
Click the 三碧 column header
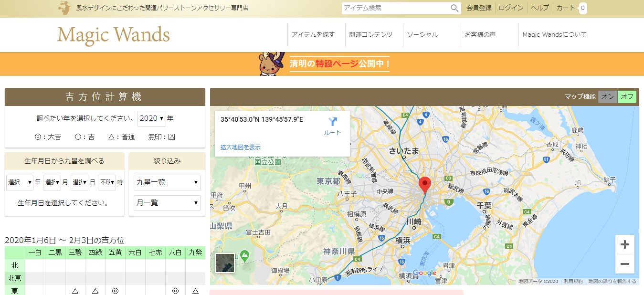coord(75,253)
